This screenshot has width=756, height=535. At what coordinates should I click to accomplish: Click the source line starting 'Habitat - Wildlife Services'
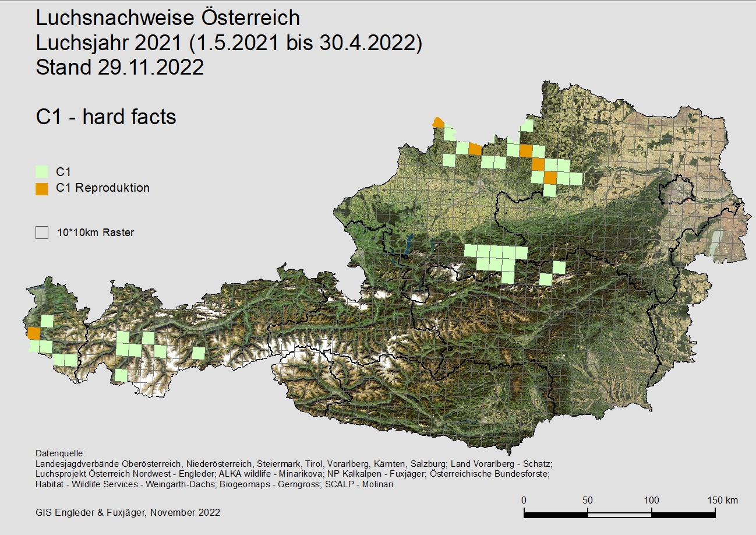pyautogui.click(x=214, y=485)
